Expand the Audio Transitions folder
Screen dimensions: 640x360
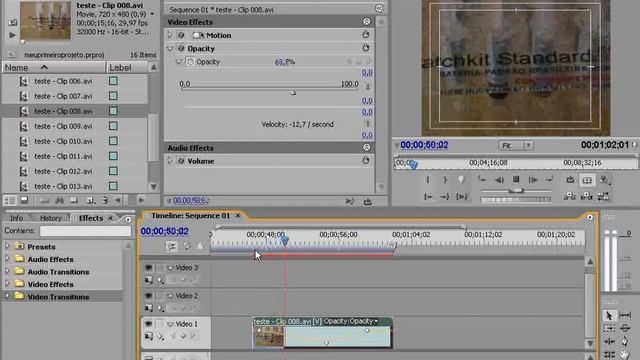[7, 271]
